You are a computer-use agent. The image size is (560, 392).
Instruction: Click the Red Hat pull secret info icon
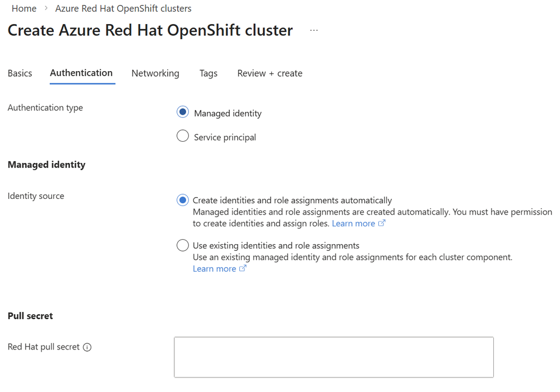point(87,347)
